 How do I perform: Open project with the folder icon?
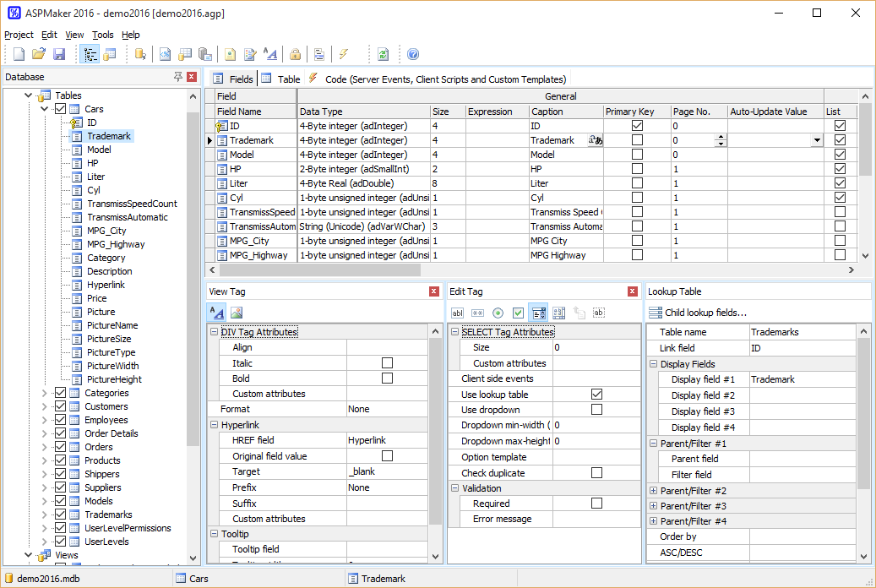click(39, 54)
